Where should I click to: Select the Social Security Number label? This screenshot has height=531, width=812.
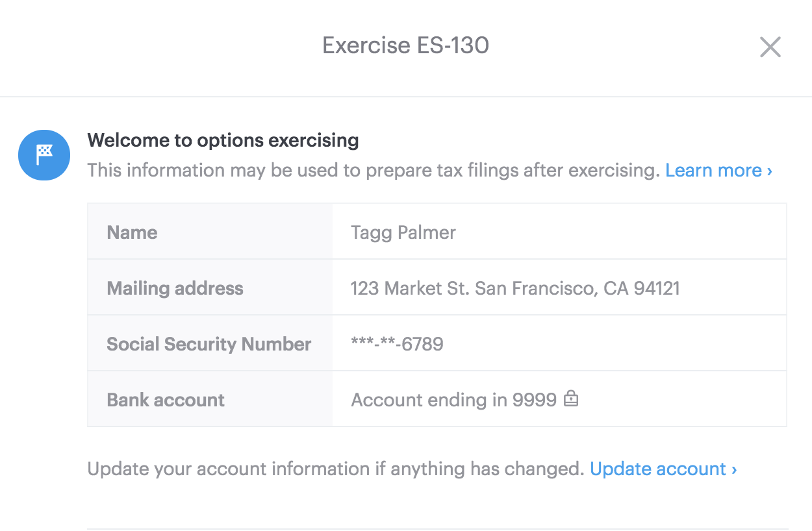(x=209, y=344)
